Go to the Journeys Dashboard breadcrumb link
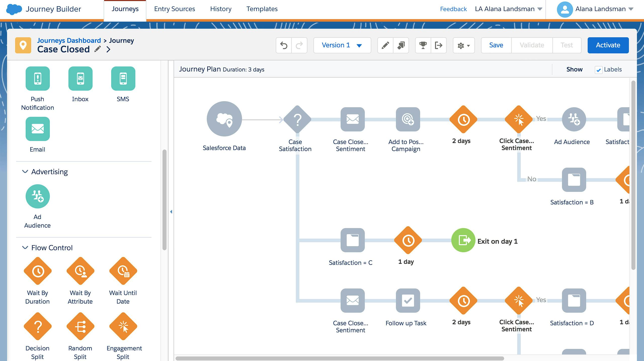 point(69,40)
